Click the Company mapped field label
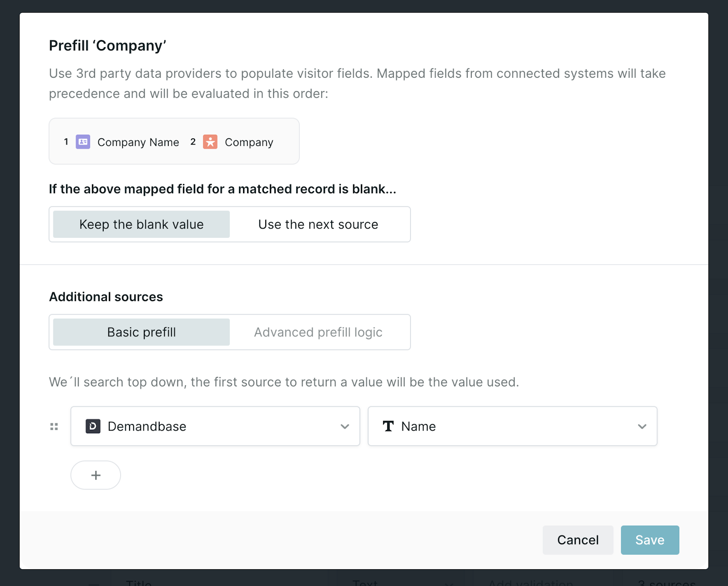 (x=249, y=142)
